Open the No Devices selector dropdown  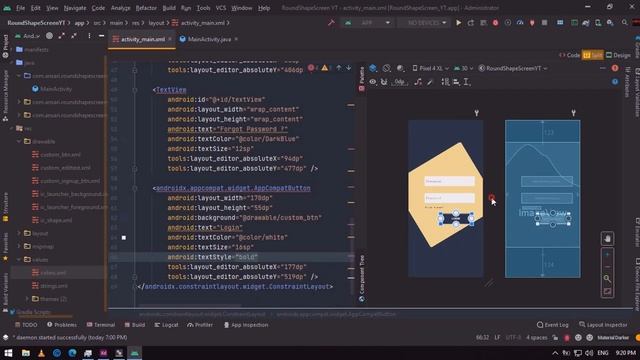(423, 23)
